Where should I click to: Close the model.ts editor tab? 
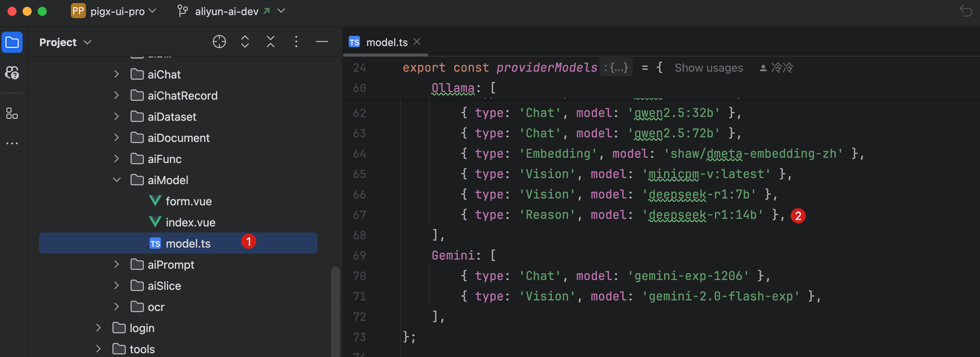click(417, 42)
